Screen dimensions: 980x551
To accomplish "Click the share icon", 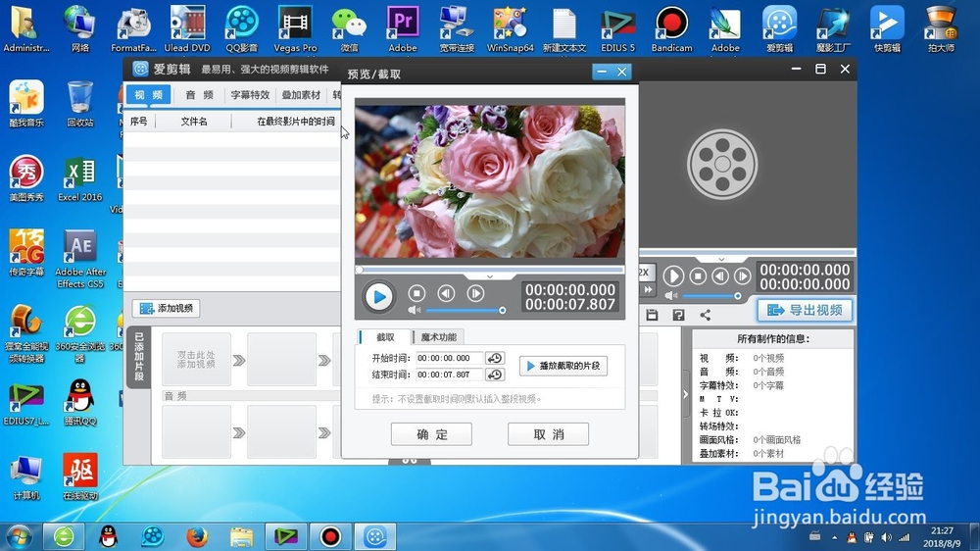I will tap(705, 316).
